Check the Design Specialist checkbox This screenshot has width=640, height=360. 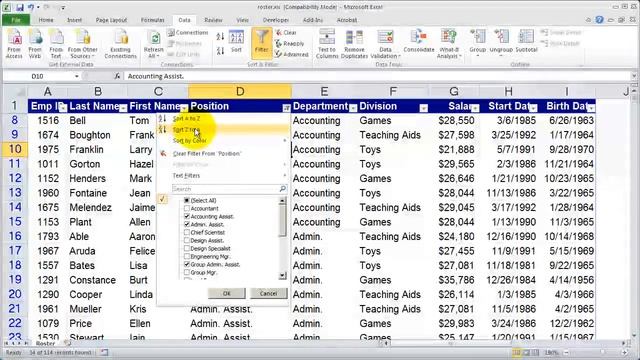pos(187,248)
